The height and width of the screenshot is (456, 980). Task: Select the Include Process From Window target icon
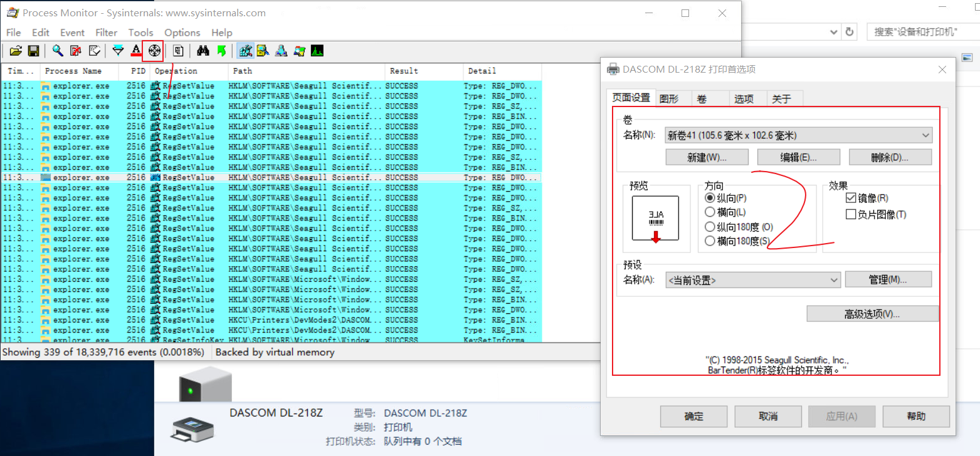[x=154, y=51]
